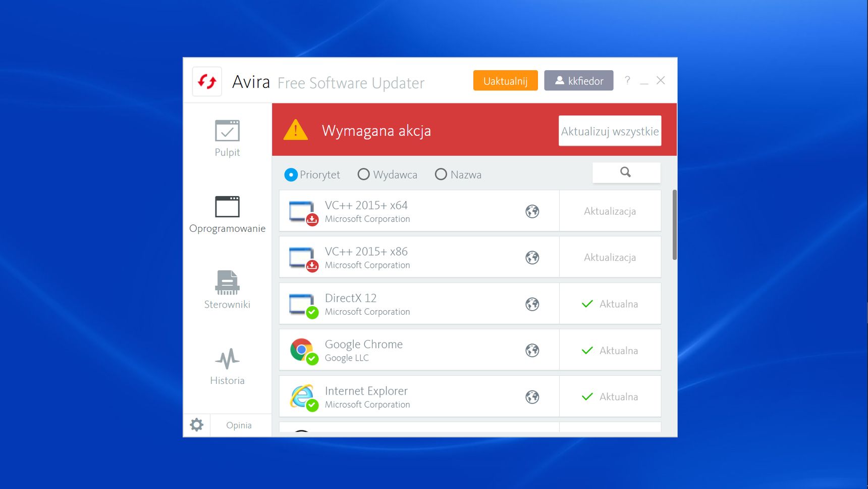This screenshot has width=868, height=489.
Task: Click the orange Uaktualnij button
Action: 505,81
